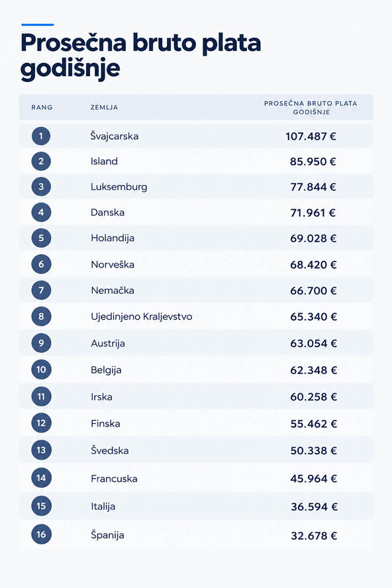The image size is (392, 588).
Task: Select the rank 5 number badge
Action: pos(41,238)
